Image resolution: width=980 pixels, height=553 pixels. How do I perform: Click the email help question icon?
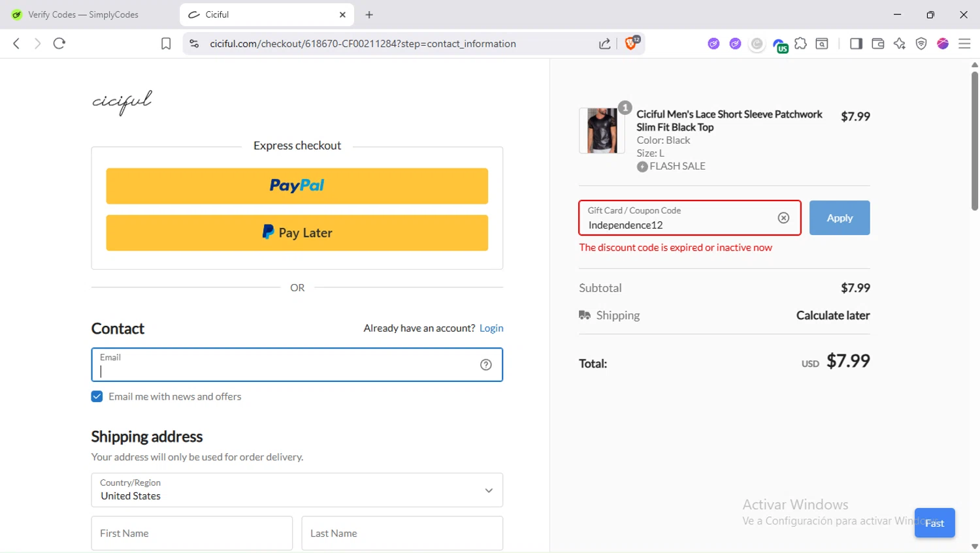coord(486,365)
